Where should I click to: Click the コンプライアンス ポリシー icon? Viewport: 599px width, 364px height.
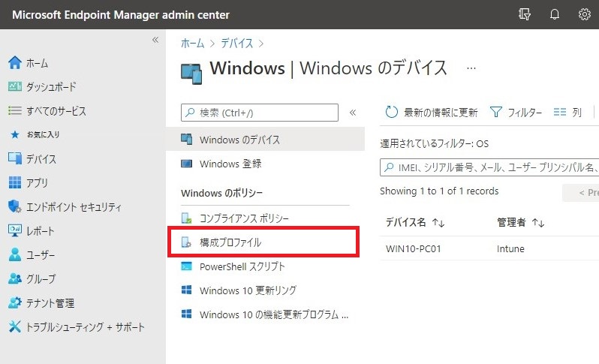186,218
